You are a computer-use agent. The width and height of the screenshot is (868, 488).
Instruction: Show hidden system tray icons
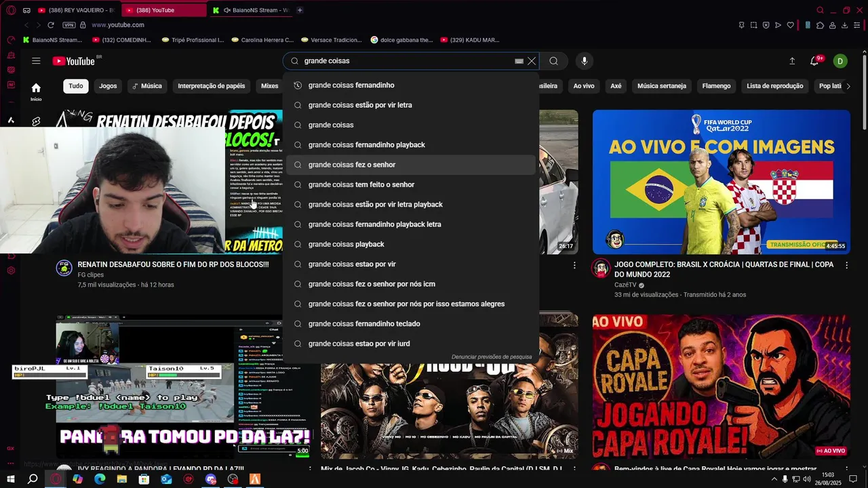(x=774, y=479)
